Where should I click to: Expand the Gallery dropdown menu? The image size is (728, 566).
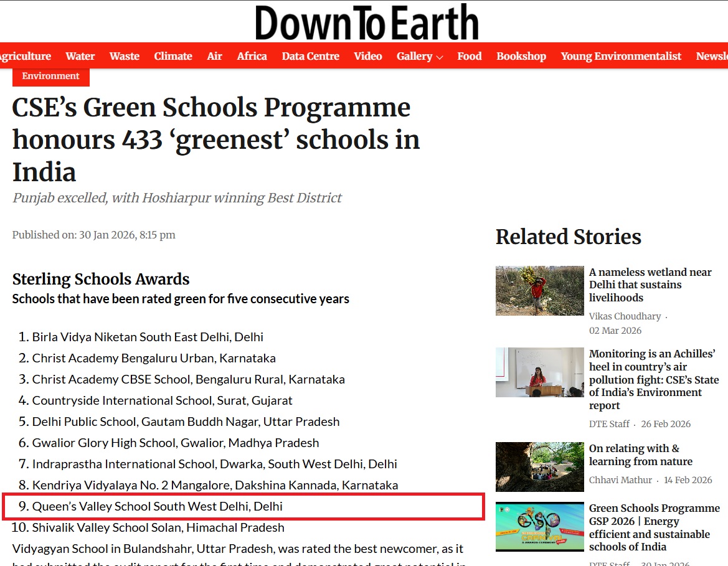click(420, 56)
